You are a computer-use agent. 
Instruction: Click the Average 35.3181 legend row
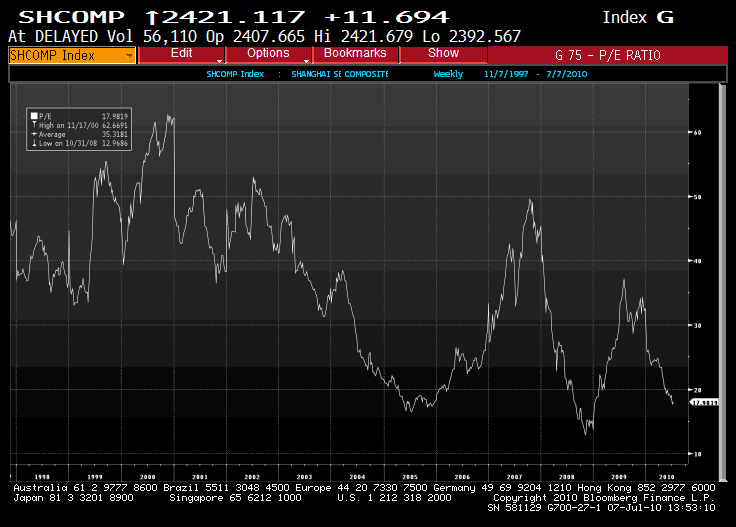point(80,134)
